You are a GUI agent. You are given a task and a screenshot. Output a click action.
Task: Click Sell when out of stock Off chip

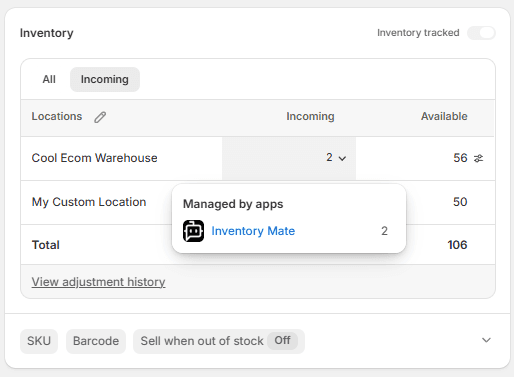click(x=219, y=341)
